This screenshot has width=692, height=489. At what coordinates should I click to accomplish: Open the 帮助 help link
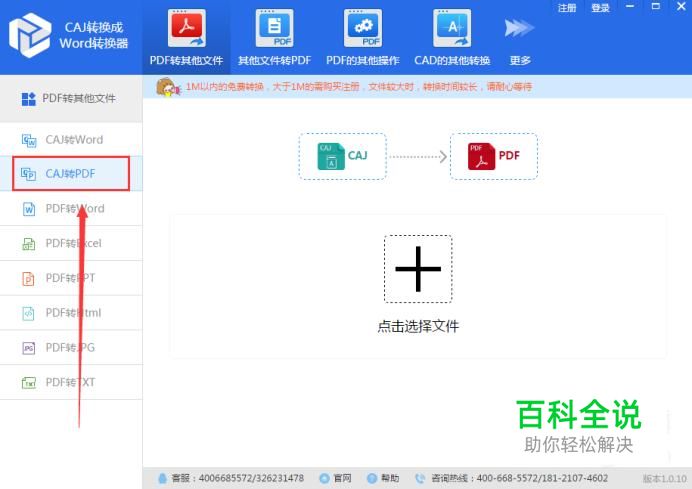click(x=390, y=478)
